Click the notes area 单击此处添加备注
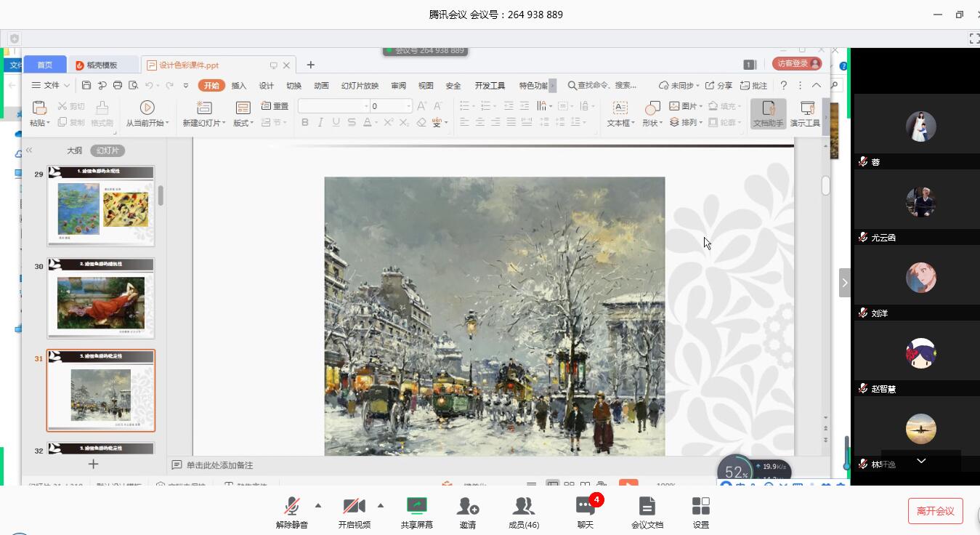 [220, 465]
